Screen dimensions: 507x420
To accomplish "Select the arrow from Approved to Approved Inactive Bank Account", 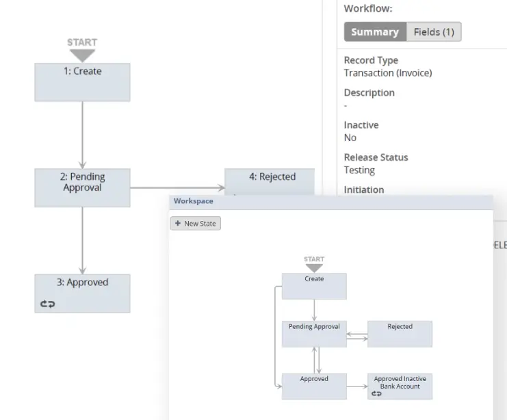I will click(x=356, y=387).
